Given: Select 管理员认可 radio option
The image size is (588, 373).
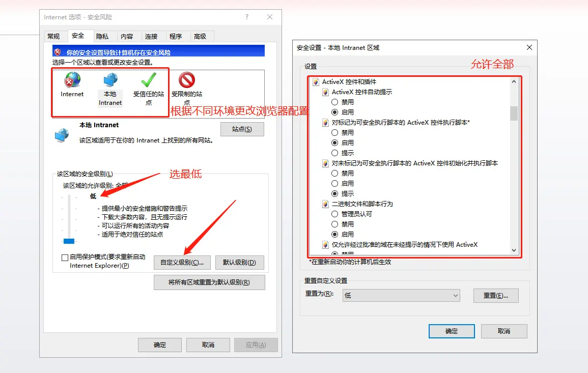Looking at the screenshot, I should [x=334, y=214].
